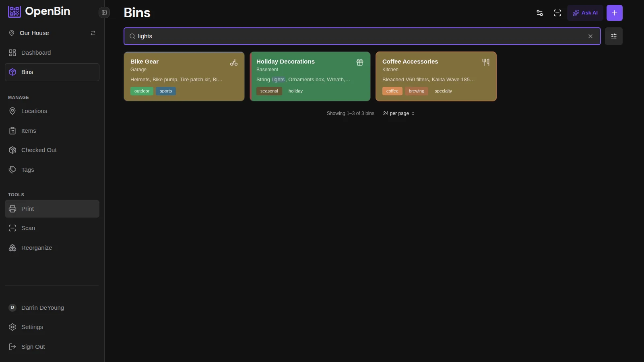Open the Ask AI assistant
644x362 pixels.
[x=585, y=13]
